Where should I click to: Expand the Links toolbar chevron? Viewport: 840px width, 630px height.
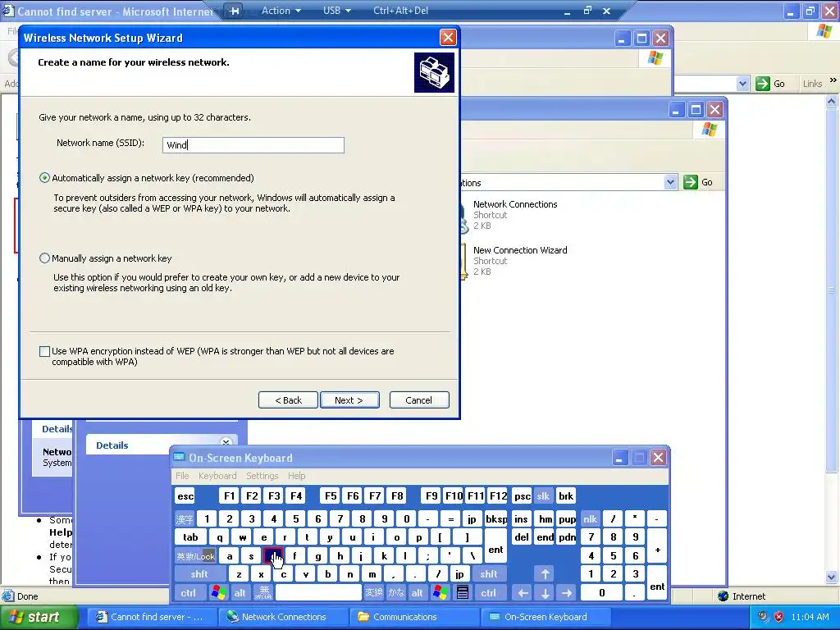click(x=833, y=80)
